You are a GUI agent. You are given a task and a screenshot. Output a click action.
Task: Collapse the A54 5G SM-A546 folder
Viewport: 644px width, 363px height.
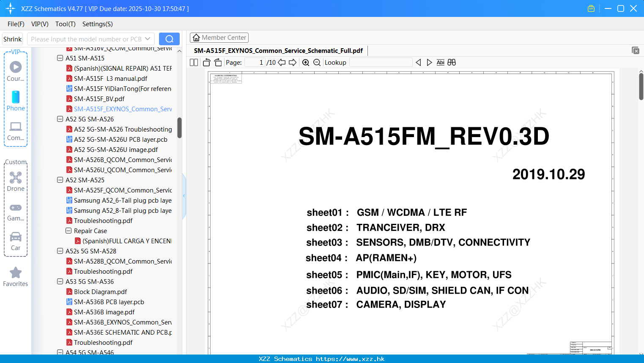[60, 352]
